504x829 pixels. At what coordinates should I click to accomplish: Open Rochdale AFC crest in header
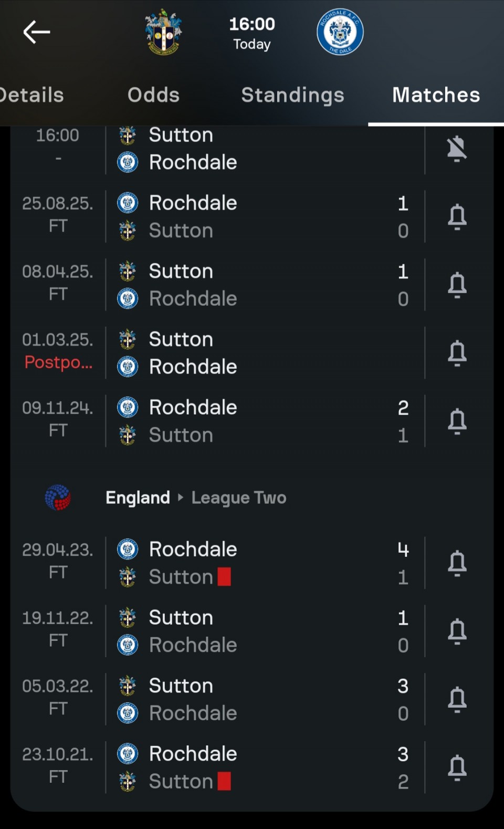click(340, 33)
